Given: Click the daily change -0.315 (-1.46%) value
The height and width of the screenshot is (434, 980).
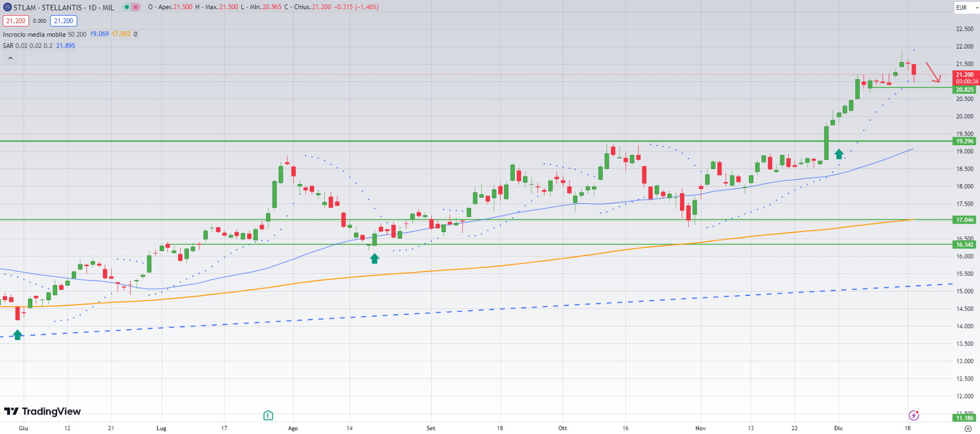Looking at the screenshot, I should click(357, 7).
